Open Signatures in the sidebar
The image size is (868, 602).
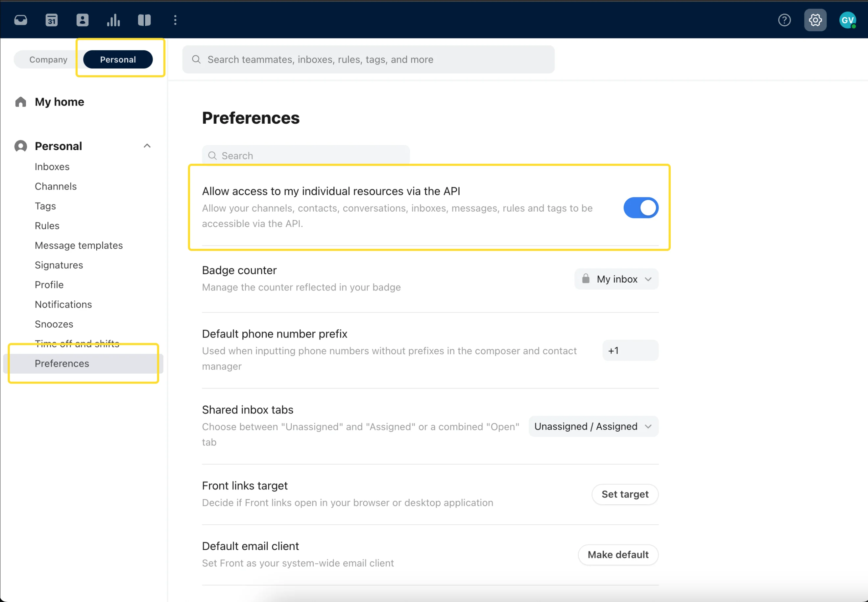tap(59, 265)
